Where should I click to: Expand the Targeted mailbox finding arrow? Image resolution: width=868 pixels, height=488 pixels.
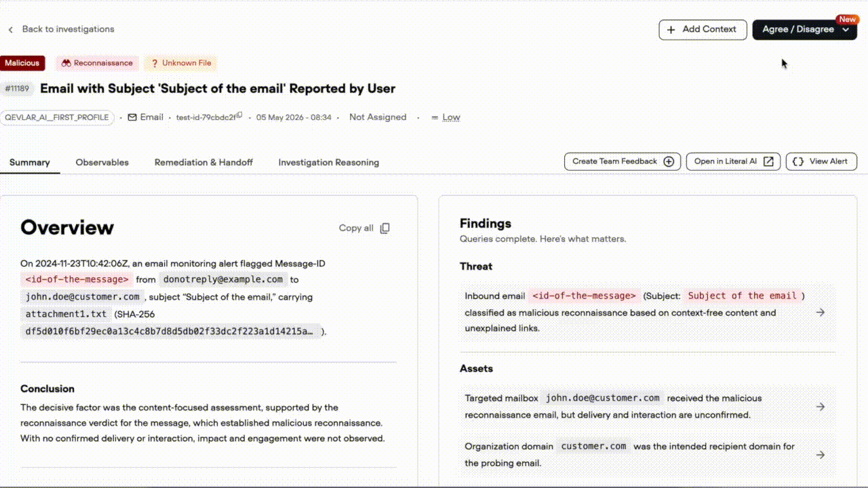click(821, 407)
